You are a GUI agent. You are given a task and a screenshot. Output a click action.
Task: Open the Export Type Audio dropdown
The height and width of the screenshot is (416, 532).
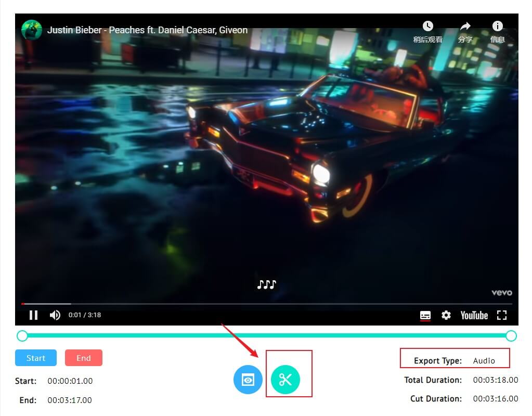pos(484,361)
